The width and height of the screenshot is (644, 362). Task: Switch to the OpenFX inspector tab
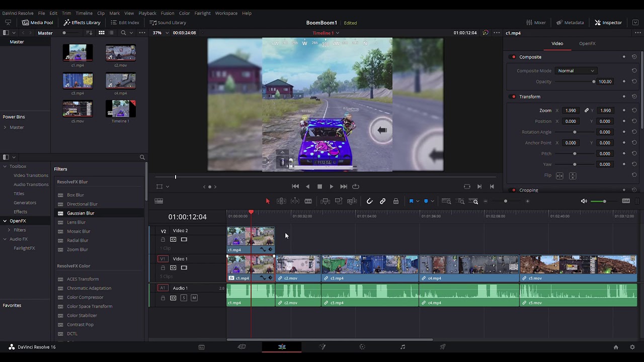[x=587, y=44]
